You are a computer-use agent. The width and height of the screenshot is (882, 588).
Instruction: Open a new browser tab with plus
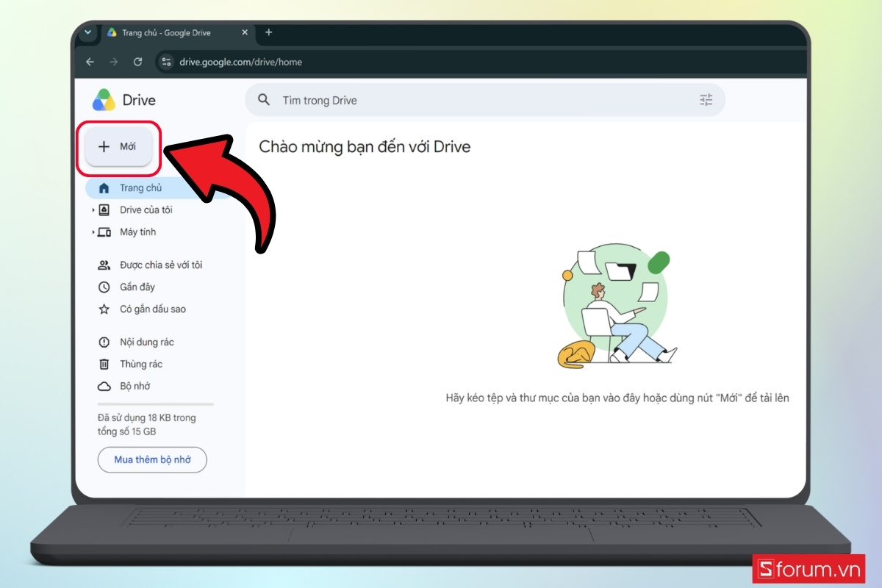(268, 32)
